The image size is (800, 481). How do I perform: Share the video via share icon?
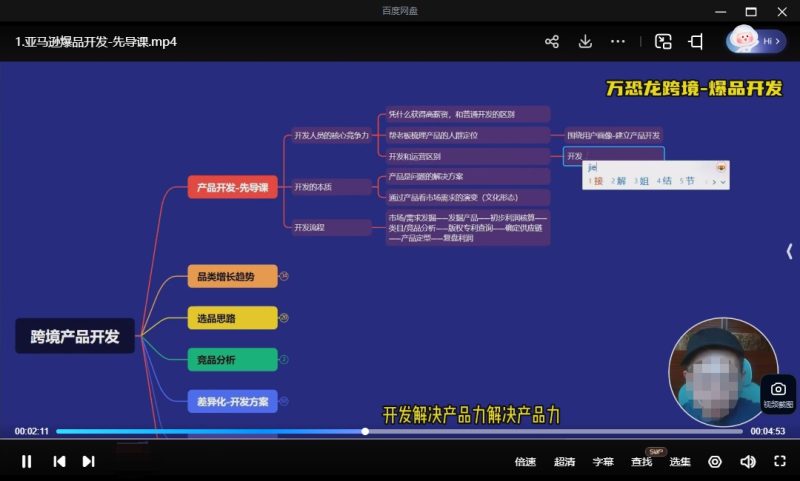pyautogui.click(x=552, y=41)
